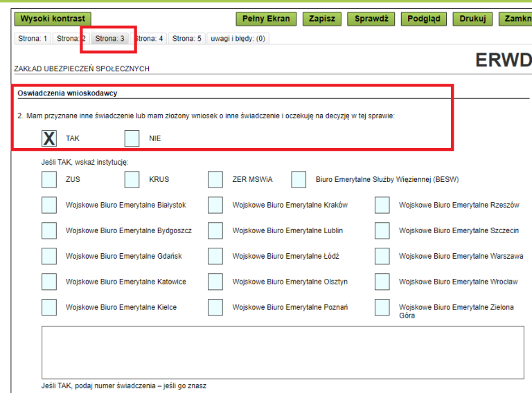Viewport: 532px width, 393px height.
Task: Enable the ZER MSWiA checkbox
Action: coord(215,180)
